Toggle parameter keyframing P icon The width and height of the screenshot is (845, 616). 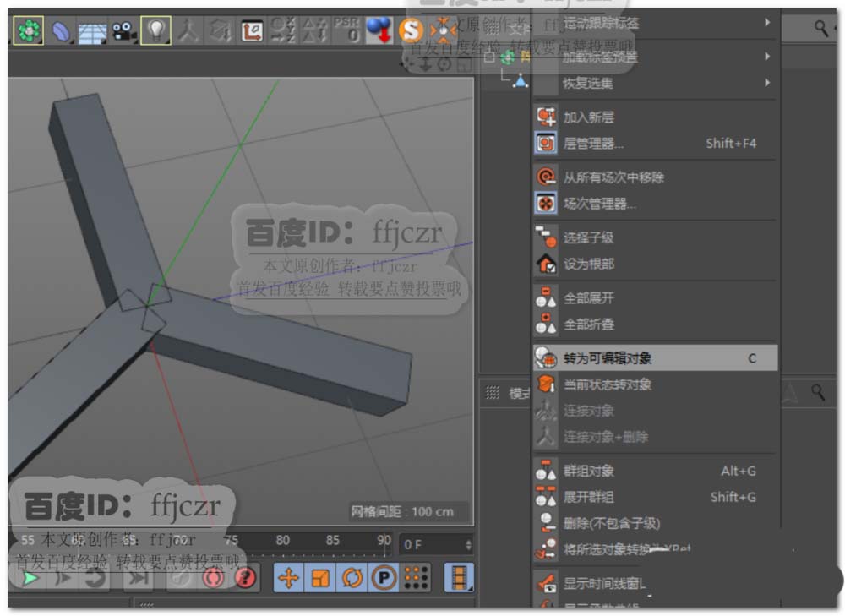click(x=384, y=578)
